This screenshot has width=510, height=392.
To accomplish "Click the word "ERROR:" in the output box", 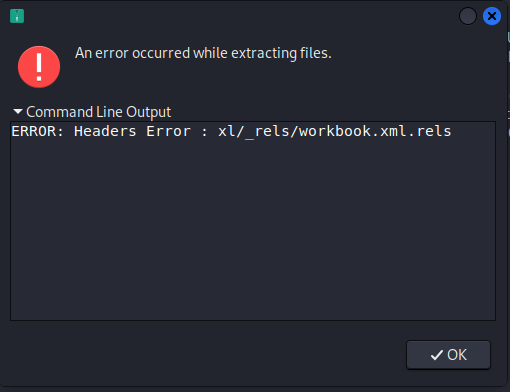I will click(37, 131).
